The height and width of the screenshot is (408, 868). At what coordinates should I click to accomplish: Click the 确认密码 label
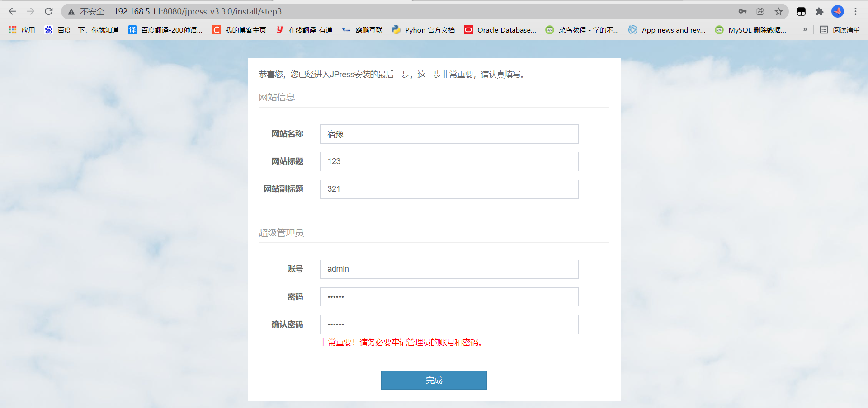(287, 324)
